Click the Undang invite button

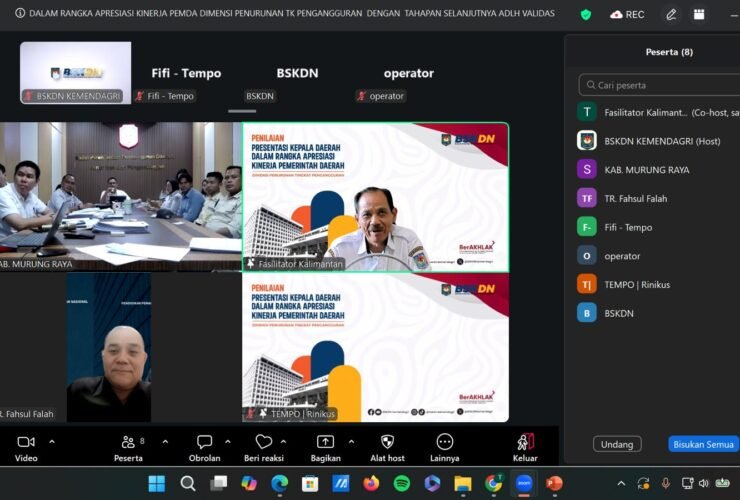pos(616,444)
